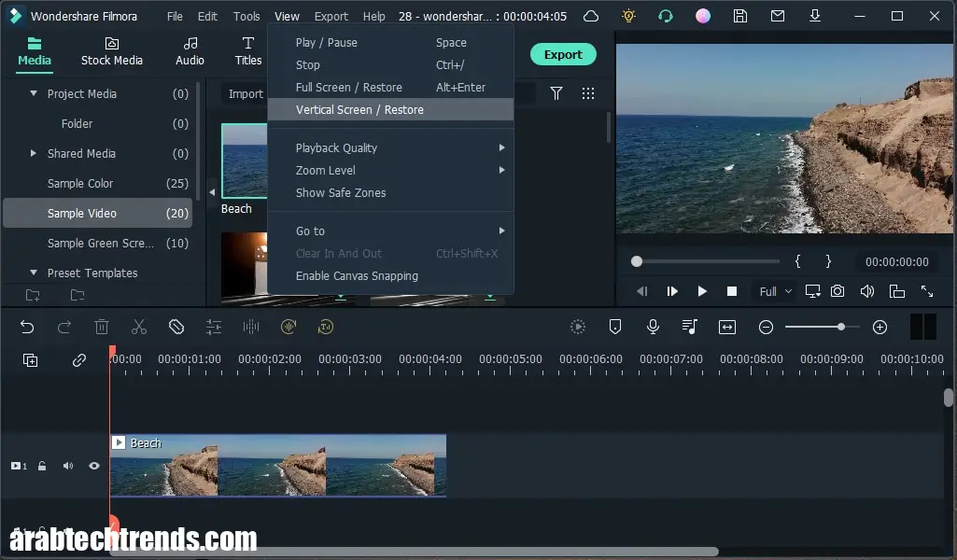Screen dimensions: 957x560
Task: Open the Record Voiceover microphone icon
Action: (x=652, y=327)
